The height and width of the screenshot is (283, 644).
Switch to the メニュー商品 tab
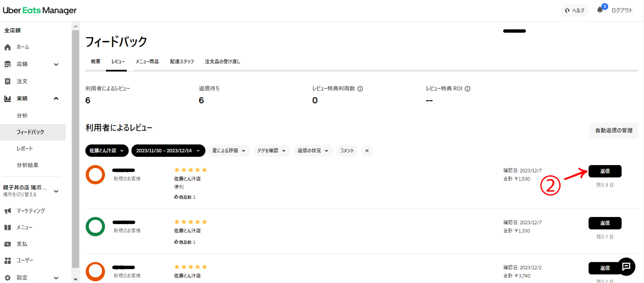click(147, 62)
